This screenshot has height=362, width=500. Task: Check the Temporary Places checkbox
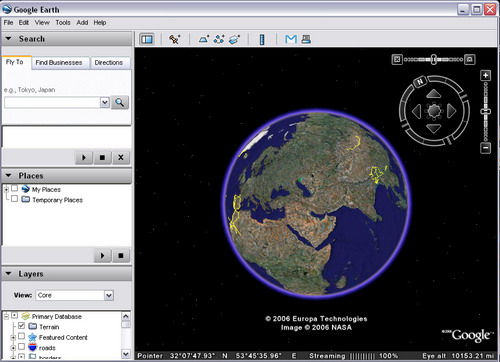click(14, 199)
